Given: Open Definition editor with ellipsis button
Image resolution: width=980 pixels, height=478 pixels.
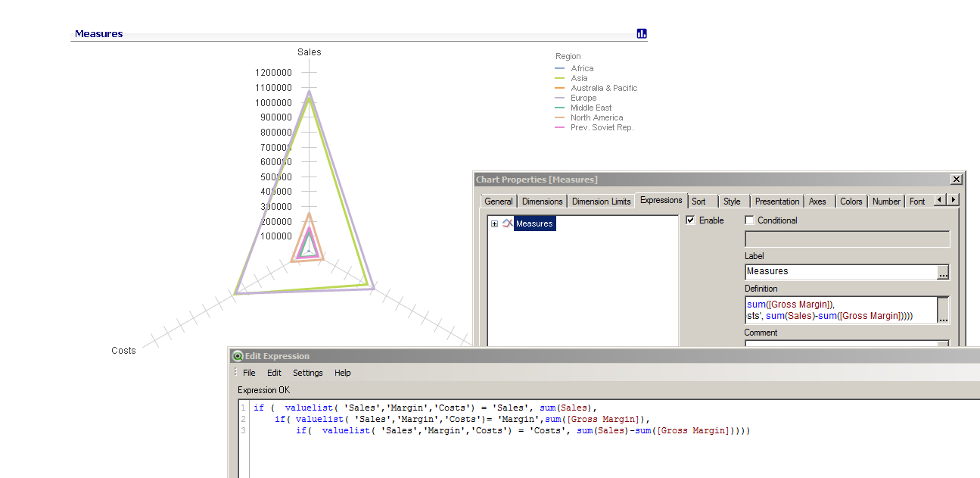Looking at the screenshot, I should click(943, 310).
